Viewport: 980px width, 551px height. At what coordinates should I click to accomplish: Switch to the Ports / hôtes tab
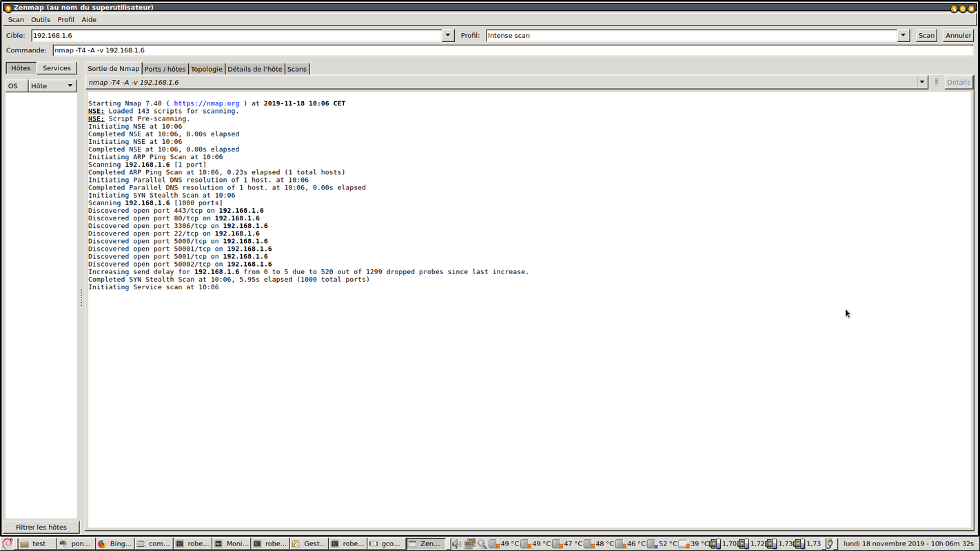[x=165, y=69]
